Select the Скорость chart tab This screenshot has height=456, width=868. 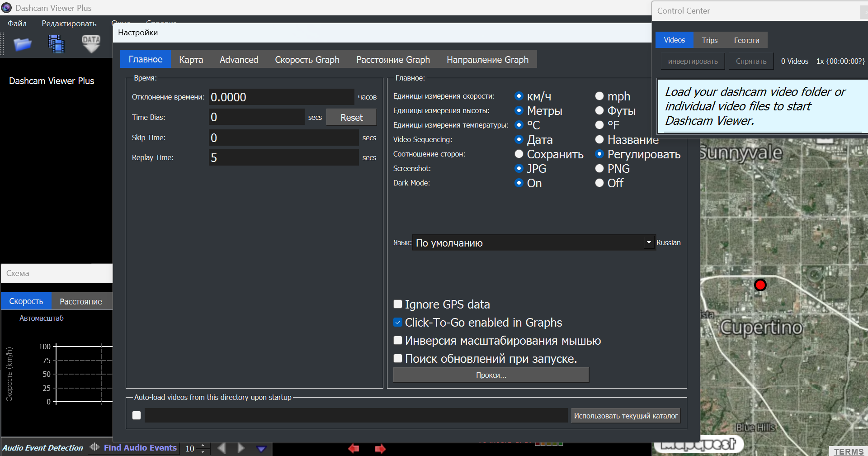tap(26, 301)
